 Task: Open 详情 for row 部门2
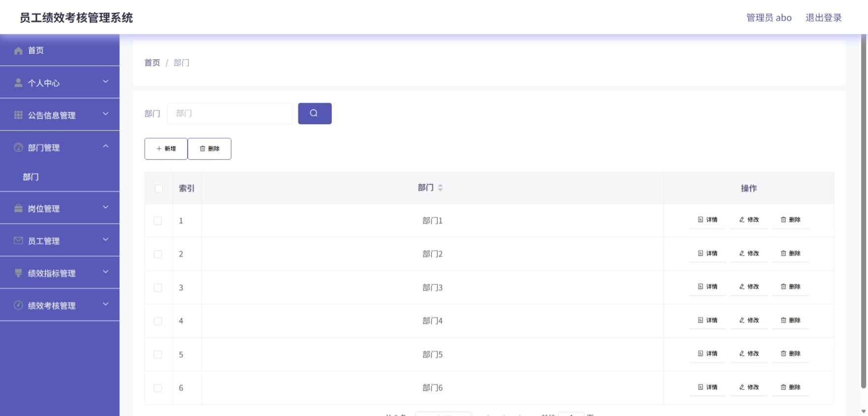707,253
